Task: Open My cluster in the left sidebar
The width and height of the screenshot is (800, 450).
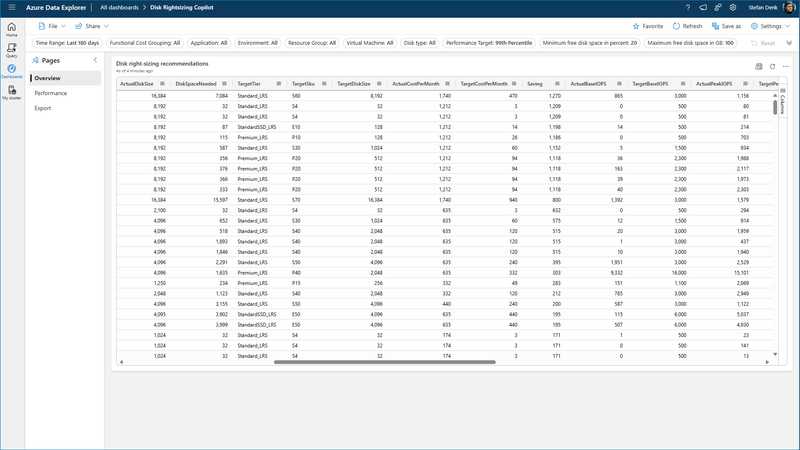Action: click(x=12, y=92)
